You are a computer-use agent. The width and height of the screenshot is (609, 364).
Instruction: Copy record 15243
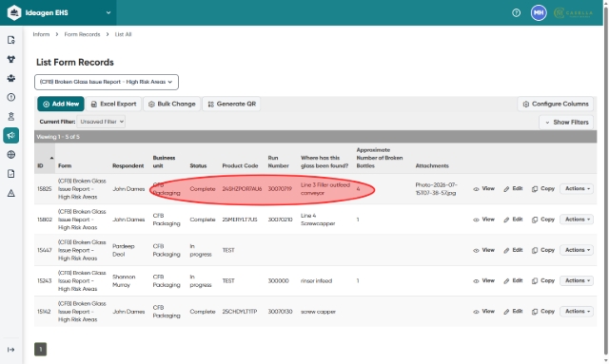(543, 280)
